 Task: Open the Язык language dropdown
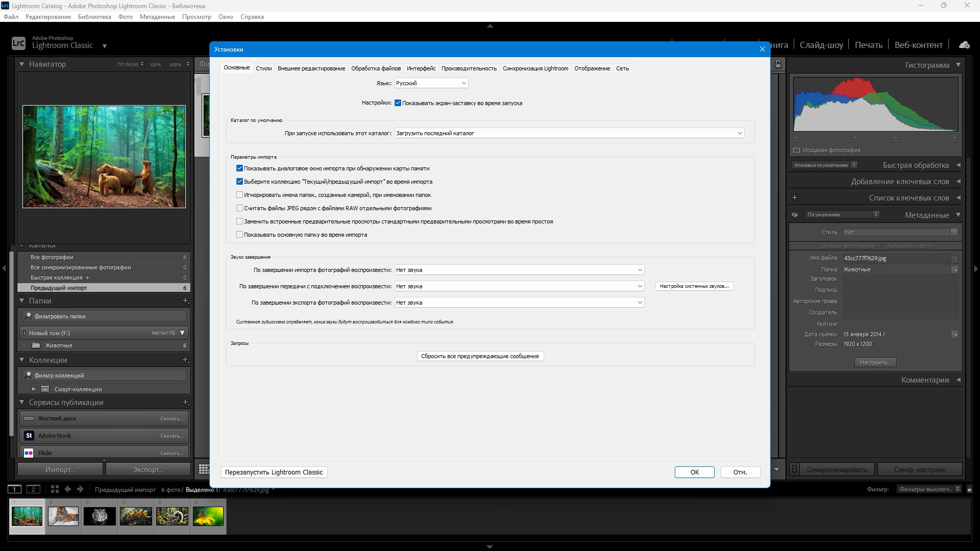(x=431, y=83)
